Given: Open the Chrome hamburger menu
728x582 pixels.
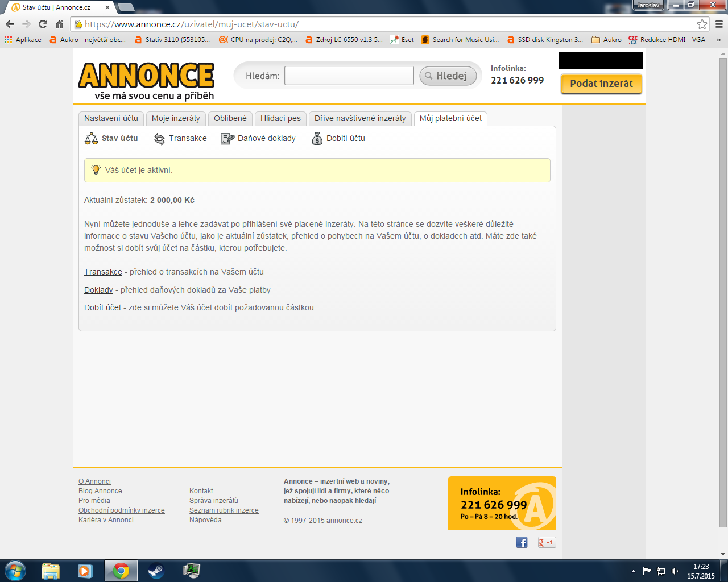Looking at the screenshot, I should click(719, 24).
